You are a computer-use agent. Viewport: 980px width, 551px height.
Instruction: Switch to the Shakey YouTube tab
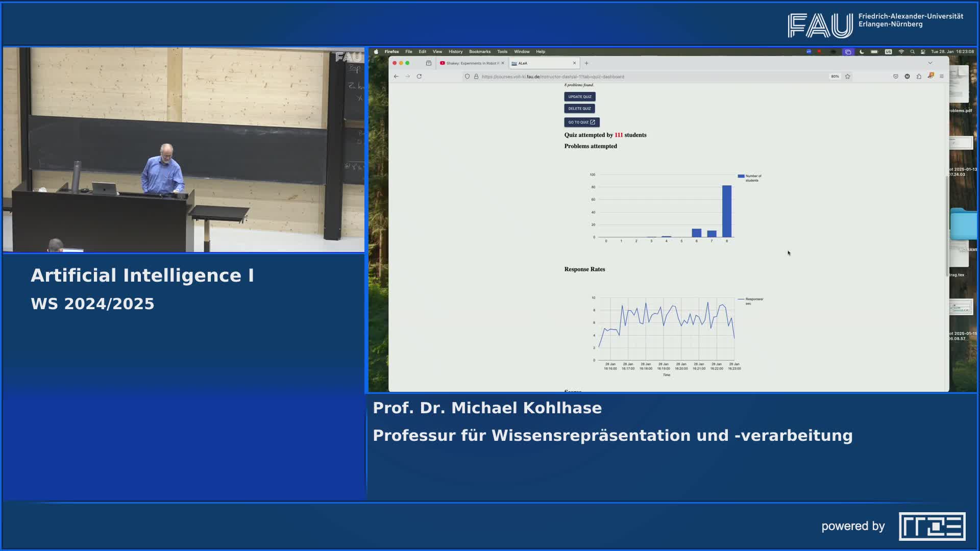[x=470, y=63]
